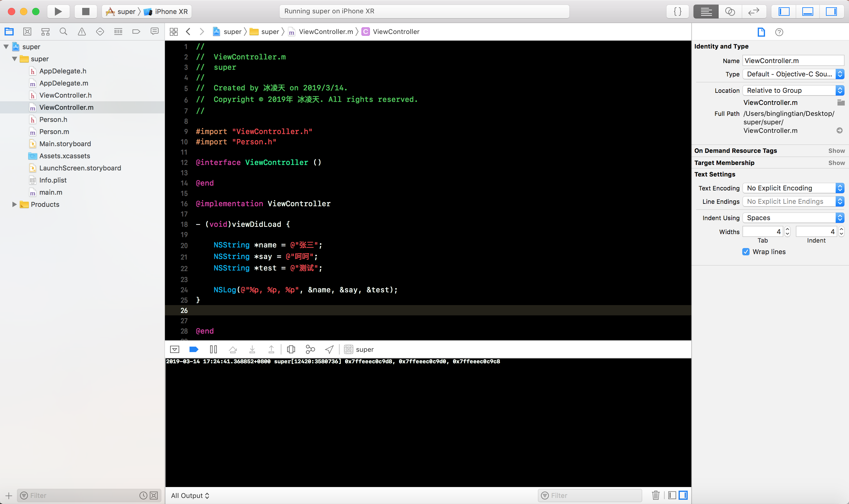Open the All Output popup menu

pyautogui.click(x=190, y=495)
